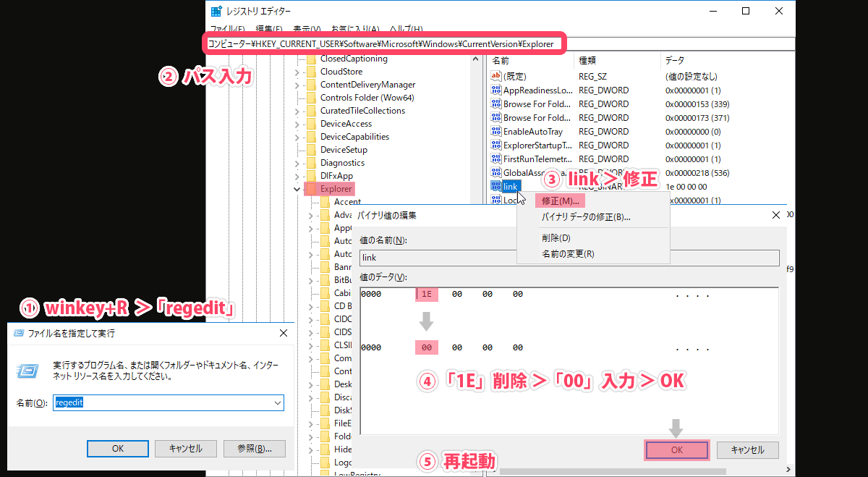Close the Run dialog

click(282, 334)
